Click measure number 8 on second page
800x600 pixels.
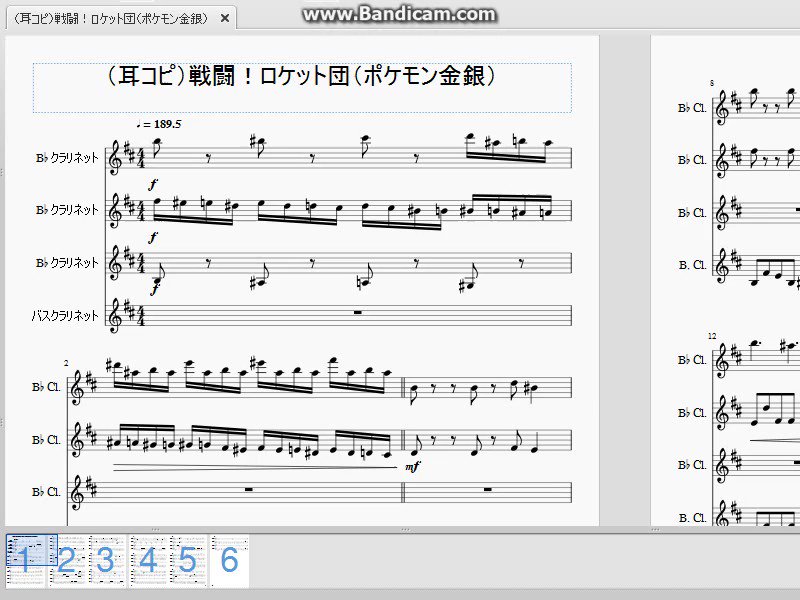click(712, 83)
